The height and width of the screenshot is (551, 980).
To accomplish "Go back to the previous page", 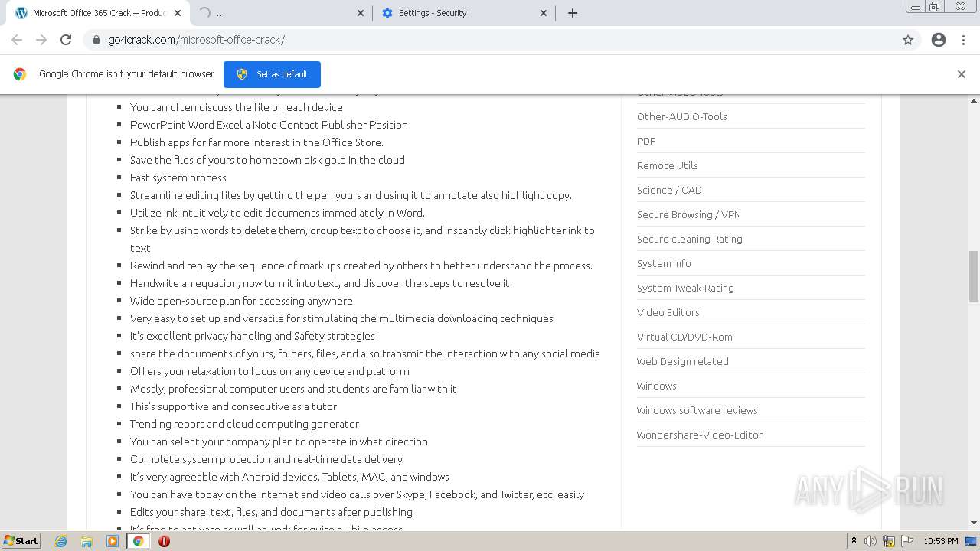I will coord(17,40).
